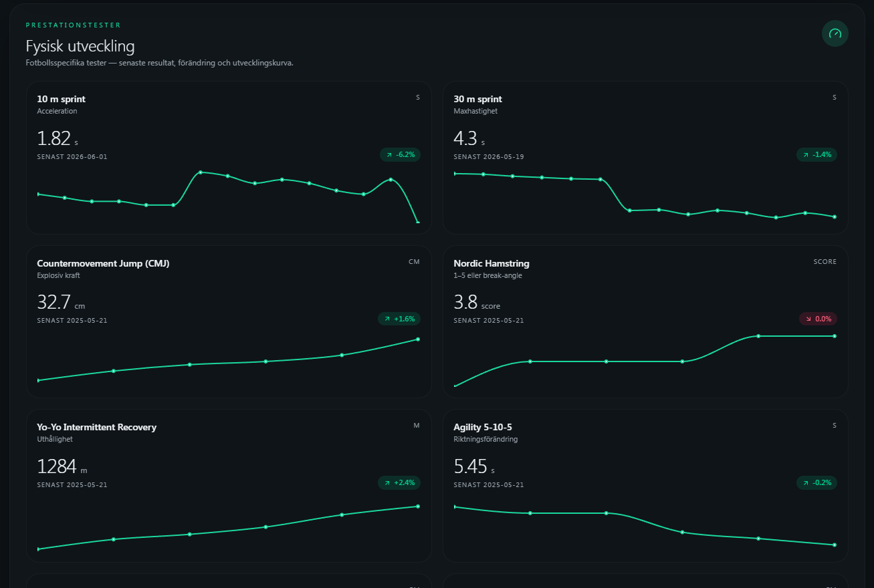Viewport: 874px width, 588px height.
Task: Click the -0.2% change badge
Action: (x=816, y=482)
